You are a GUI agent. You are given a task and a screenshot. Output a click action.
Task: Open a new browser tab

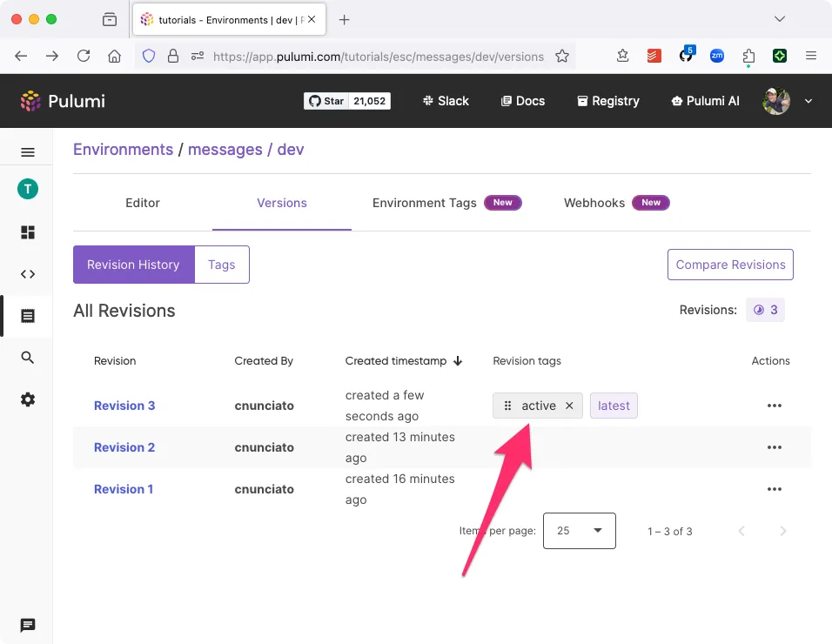[x=344, y=20]
